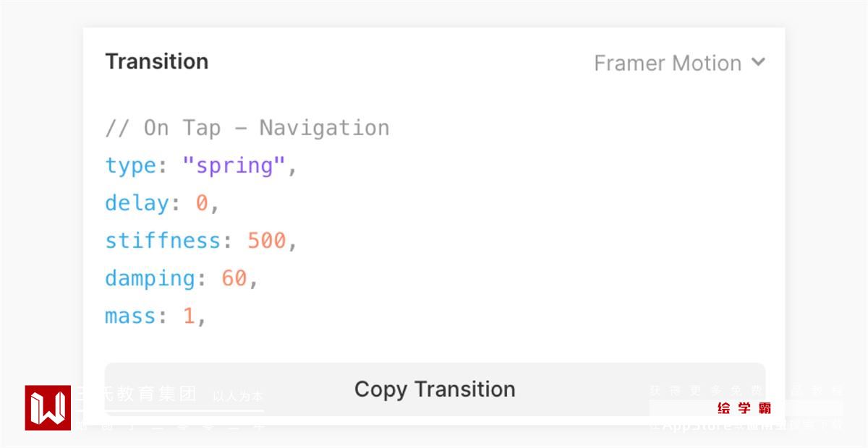Click the 以人为本 slogan text
Viewport: 868px width, 448px height.
(x=238, y=396)
